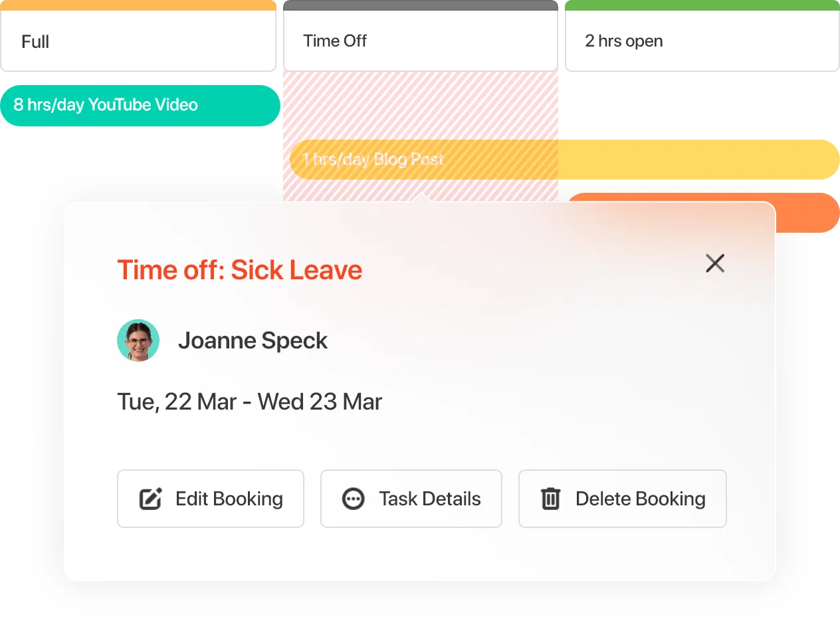Click the trash icon in Delete Booking

click(x=551, y=499)
